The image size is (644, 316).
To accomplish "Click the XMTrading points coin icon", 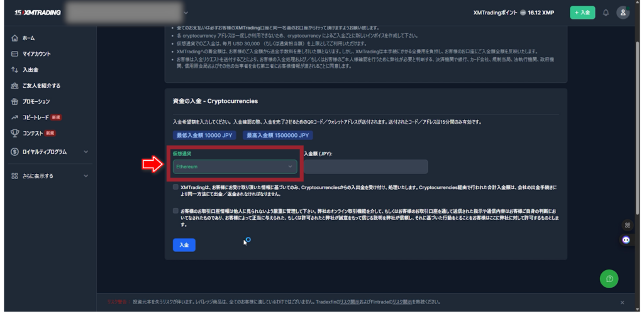I will (x=523, y=13).
